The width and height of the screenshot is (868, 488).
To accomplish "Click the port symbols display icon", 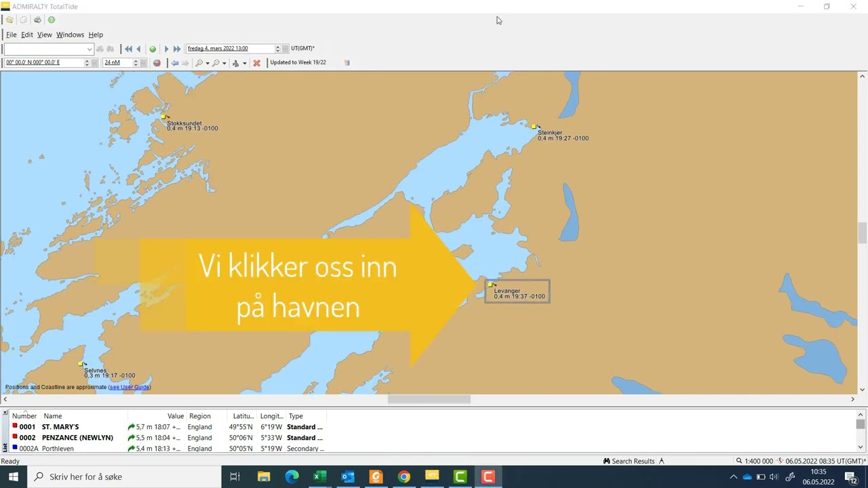I will pyautogui.click(x=235, y=63).
